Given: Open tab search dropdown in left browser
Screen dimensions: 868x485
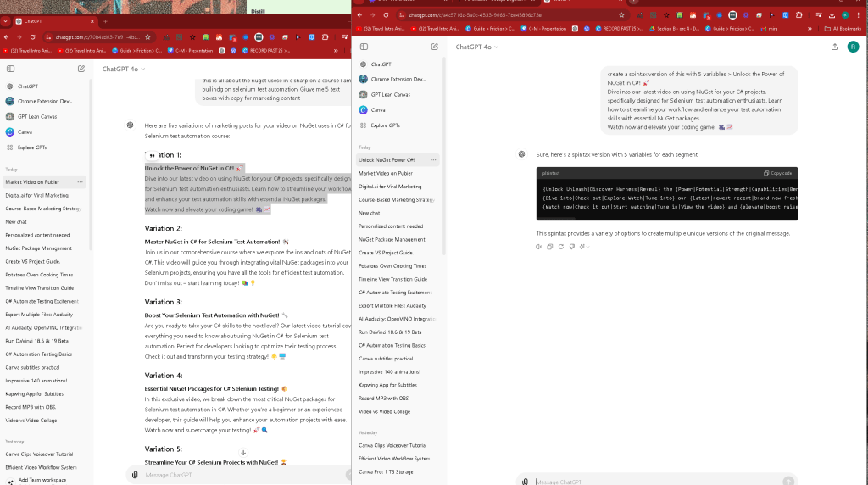Looking at the screenshot, I should click(6, 21).
